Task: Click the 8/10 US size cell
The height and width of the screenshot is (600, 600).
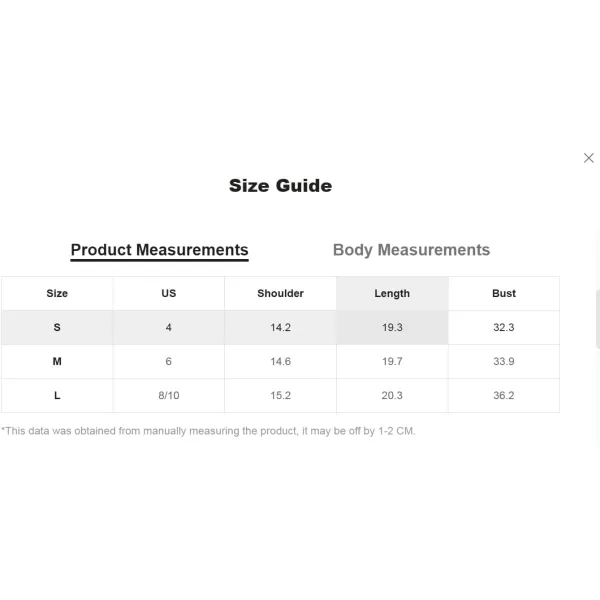Action: pyautogui.click(x=169, y=396)
